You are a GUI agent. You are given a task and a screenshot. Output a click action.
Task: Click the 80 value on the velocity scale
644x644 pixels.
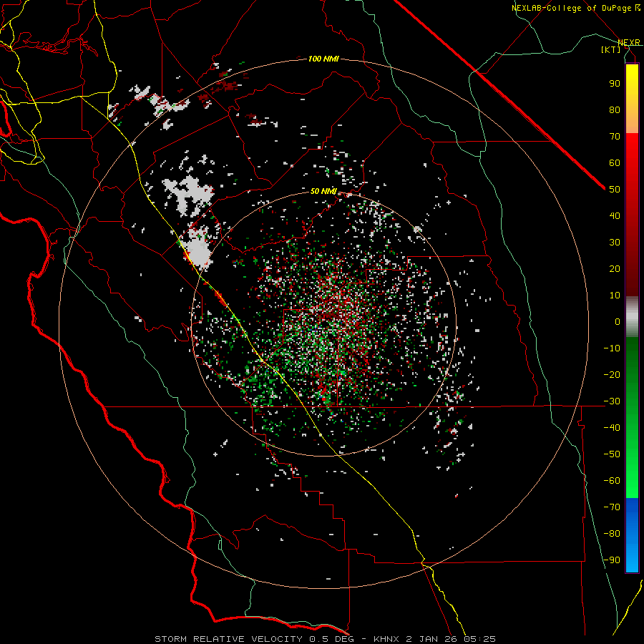click(x=615, y=109)
